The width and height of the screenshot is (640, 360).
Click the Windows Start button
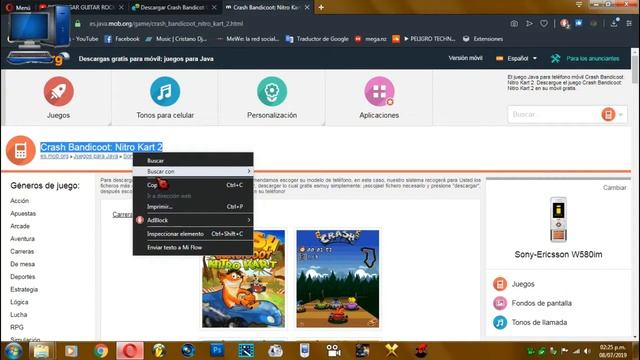13,351
